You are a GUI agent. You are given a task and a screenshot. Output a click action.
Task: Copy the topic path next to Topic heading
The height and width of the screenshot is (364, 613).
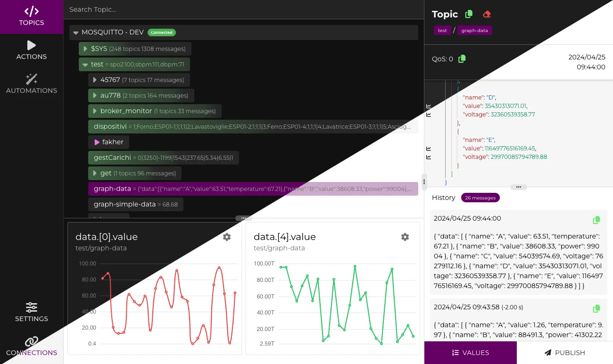[x=469, y=14]
